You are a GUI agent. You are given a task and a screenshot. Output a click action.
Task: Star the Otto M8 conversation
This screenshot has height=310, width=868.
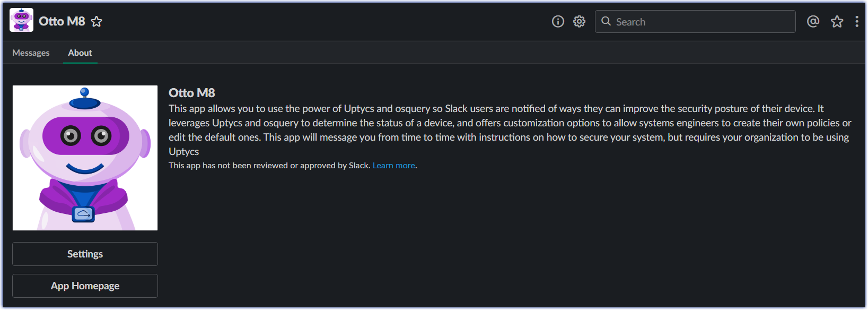click(97, 22)
